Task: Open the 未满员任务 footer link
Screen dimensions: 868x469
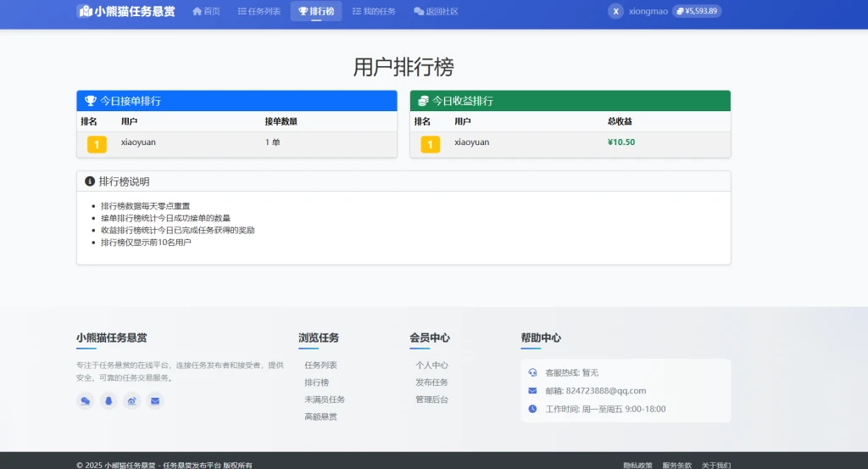Action: pos(324,399)
